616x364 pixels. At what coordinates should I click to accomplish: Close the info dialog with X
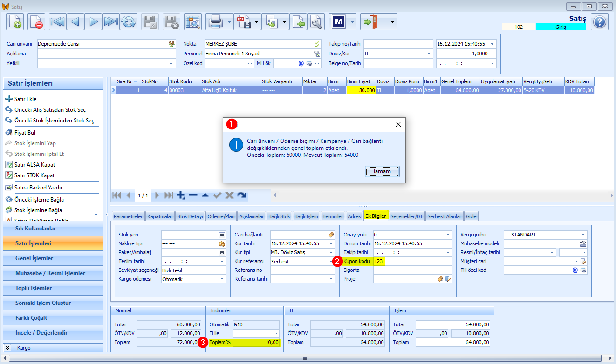398,124
